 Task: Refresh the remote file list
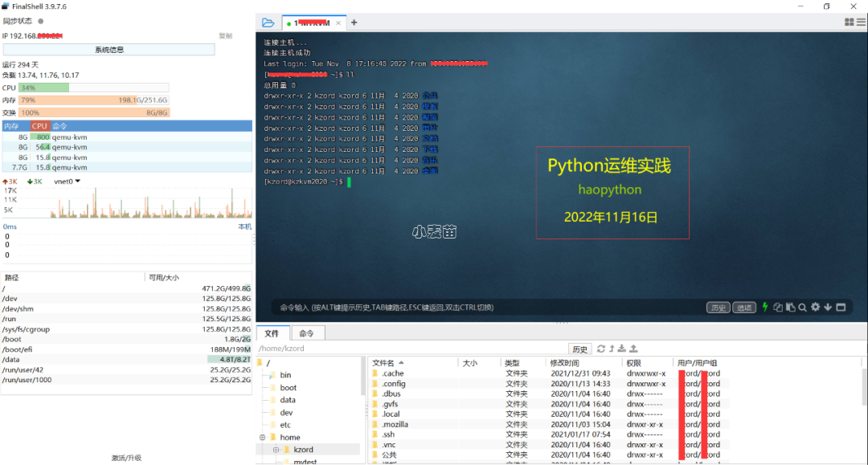pos(601,349)
